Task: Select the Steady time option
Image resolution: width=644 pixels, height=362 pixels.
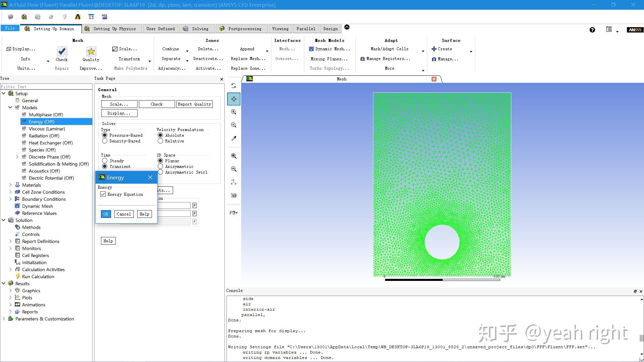Action: click(105, 161)
